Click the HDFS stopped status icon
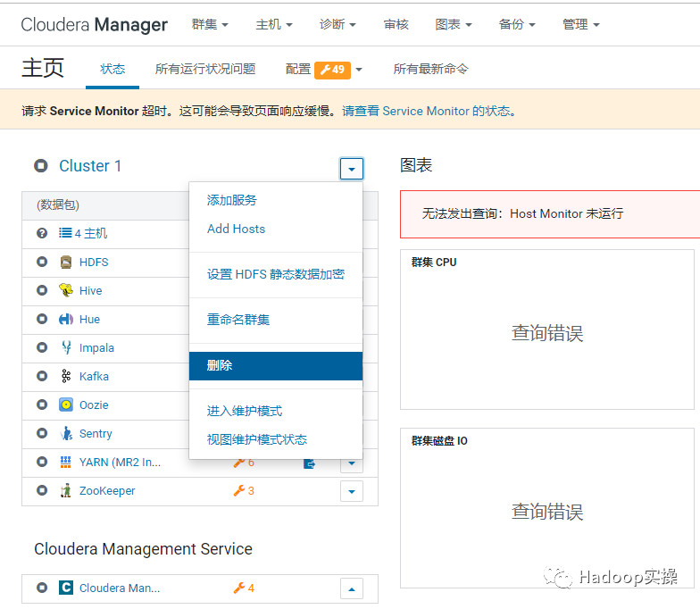 42,262
